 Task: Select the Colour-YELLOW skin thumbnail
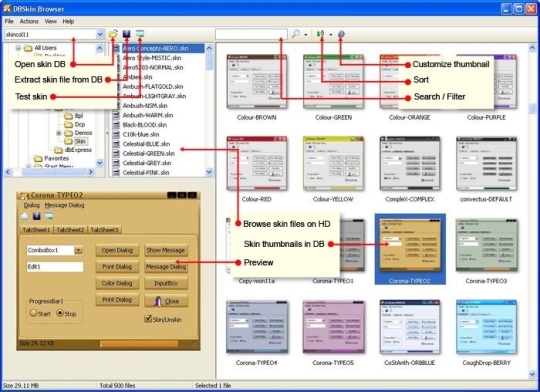(x=333, y=164)
